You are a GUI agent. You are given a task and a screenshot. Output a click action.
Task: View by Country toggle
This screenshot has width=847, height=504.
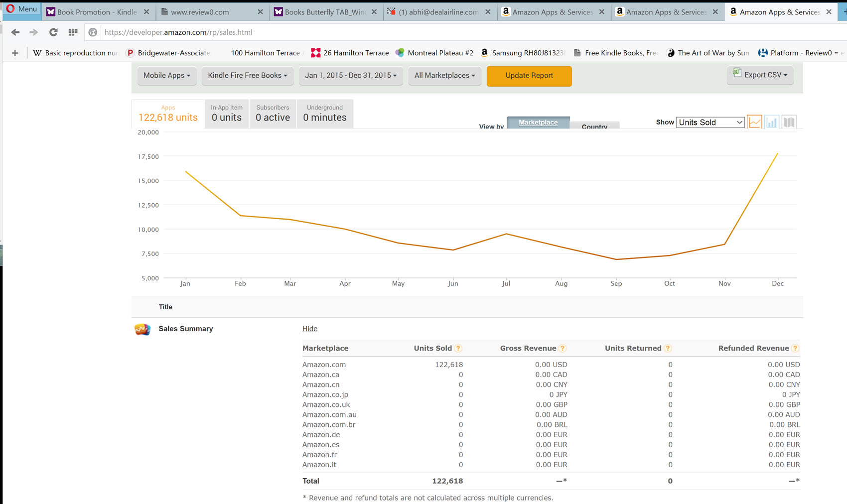click(x=594, y=126)
